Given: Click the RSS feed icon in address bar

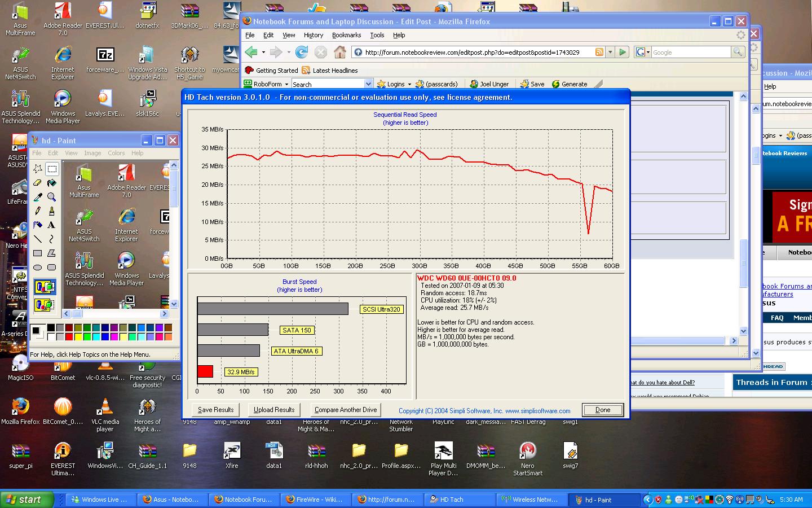Looking at the screenshot, I should pos(599,52).
